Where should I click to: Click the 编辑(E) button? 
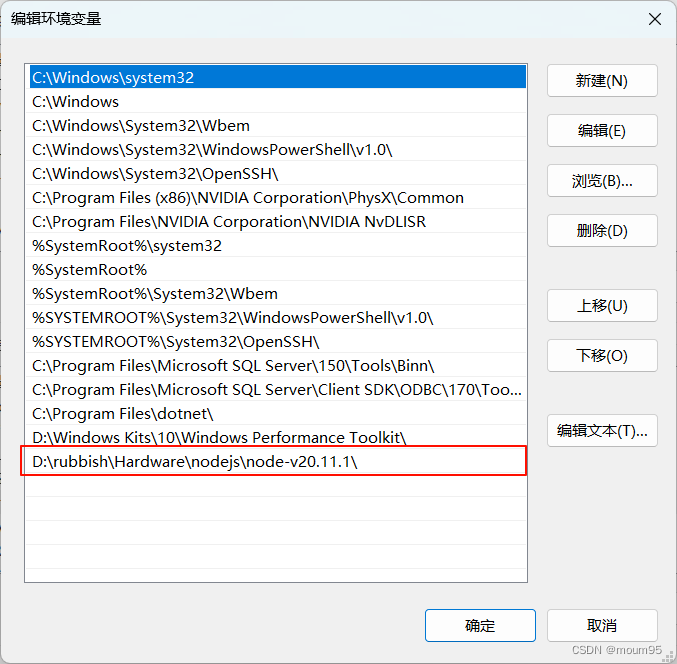point(602,130)
